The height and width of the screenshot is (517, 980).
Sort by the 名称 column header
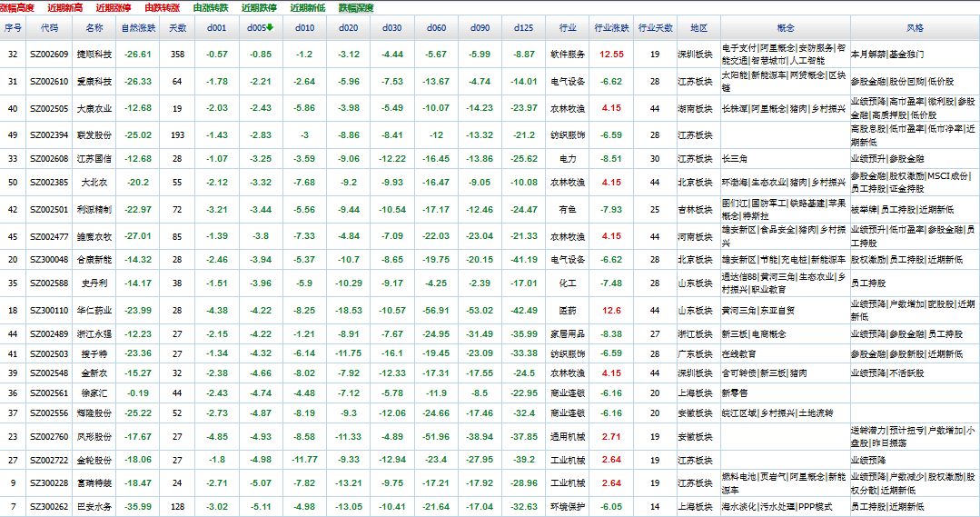click(x=94, y=28)
